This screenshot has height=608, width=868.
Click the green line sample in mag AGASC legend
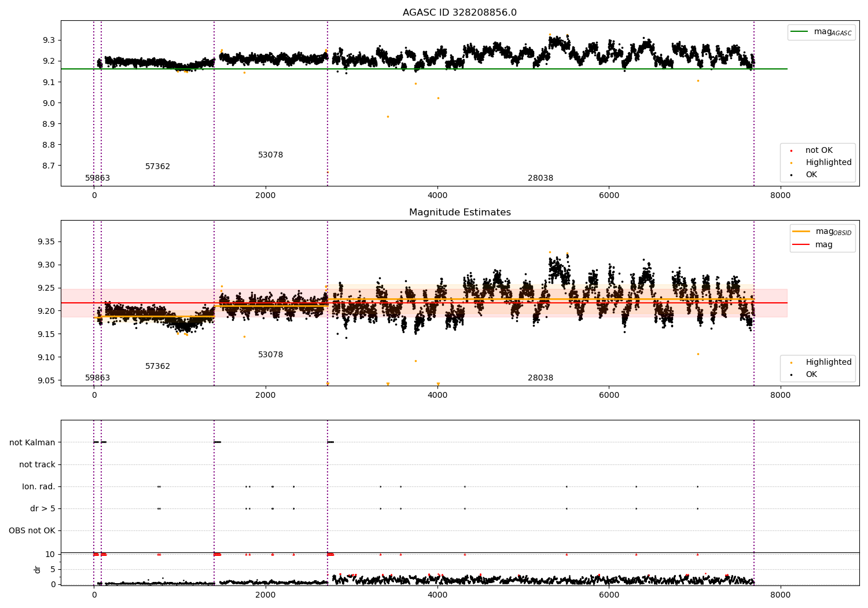[799, 32]
